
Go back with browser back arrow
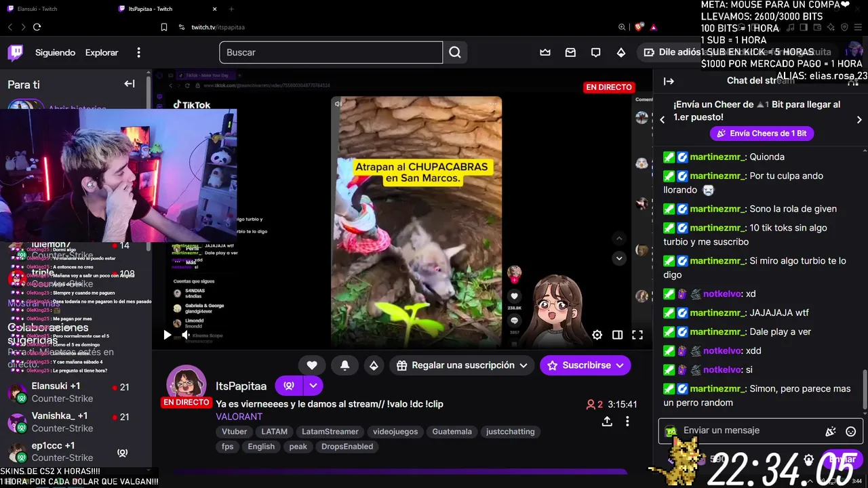[x=10, y=27]
